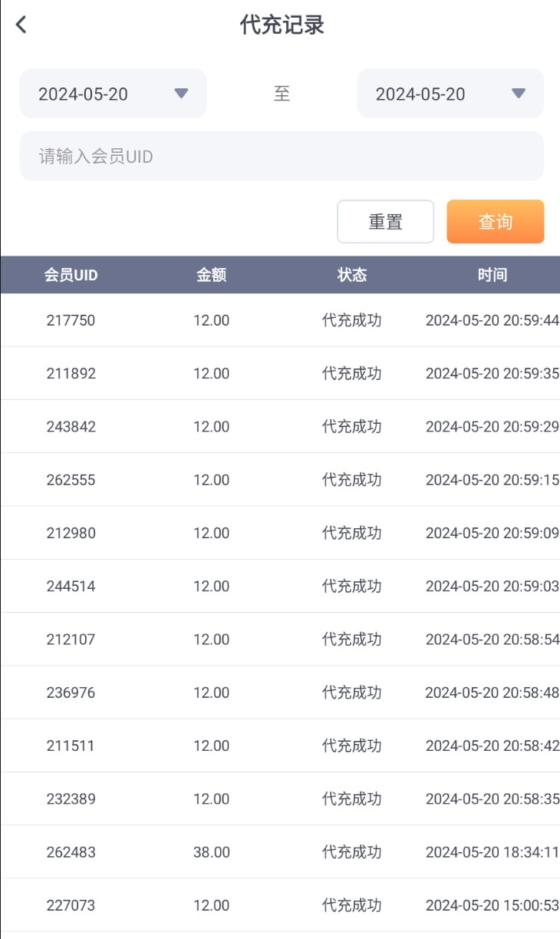Click the 会员UID column header
This screenshot has height=939, width=560.
71,275
